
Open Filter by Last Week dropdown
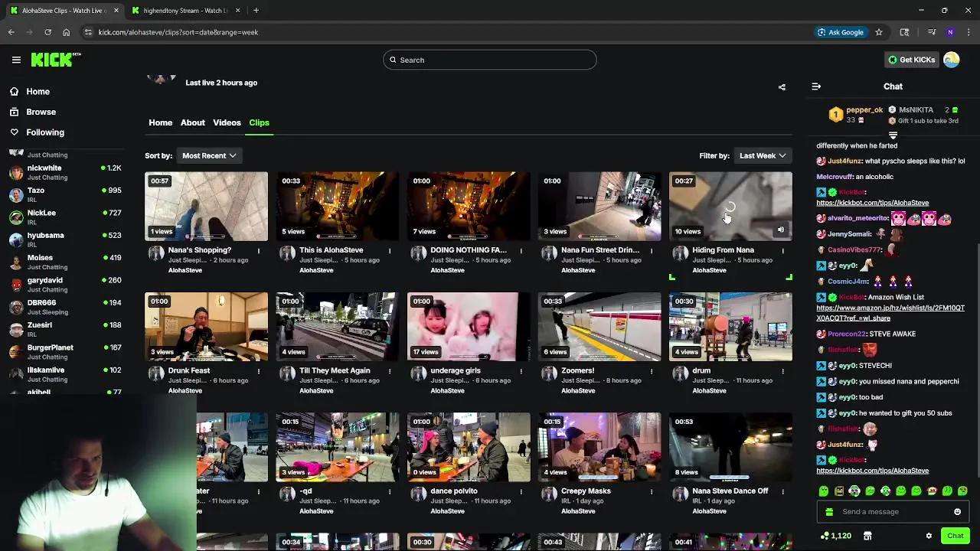763,155
